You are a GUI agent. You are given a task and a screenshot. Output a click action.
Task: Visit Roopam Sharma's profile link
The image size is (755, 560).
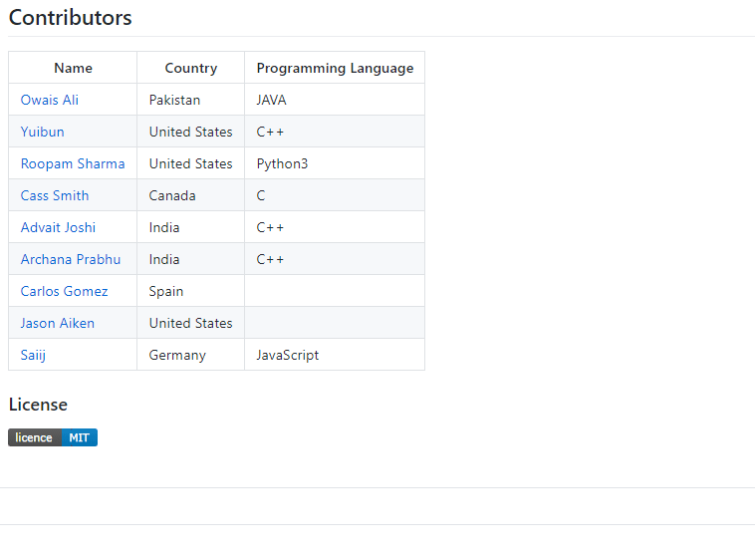tap(73, 163)
